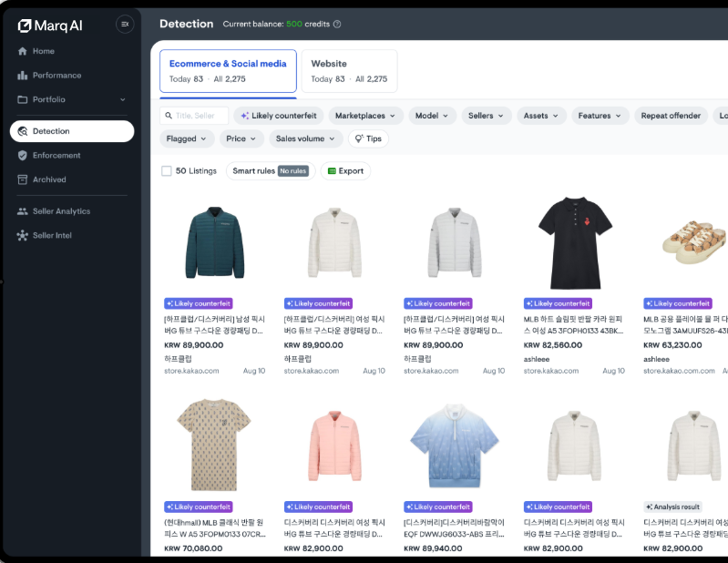Screen dimensions: 728x563
Task: Click Likely counterfeit tag on teal jacket listing
Action: coord(199,303)
